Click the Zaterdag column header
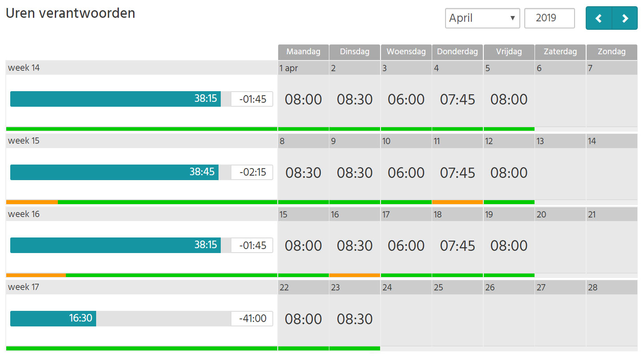 coord(560,52)
